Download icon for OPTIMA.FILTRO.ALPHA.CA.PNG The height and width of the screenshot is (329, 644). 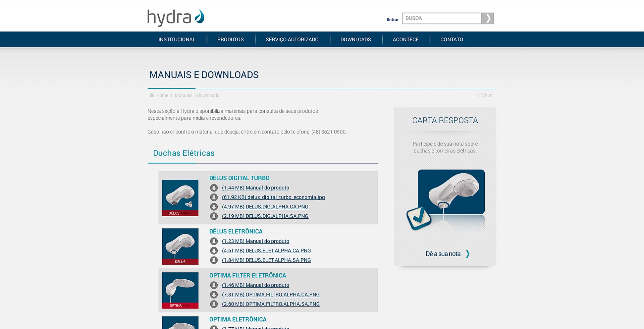[x=214, y=294]
